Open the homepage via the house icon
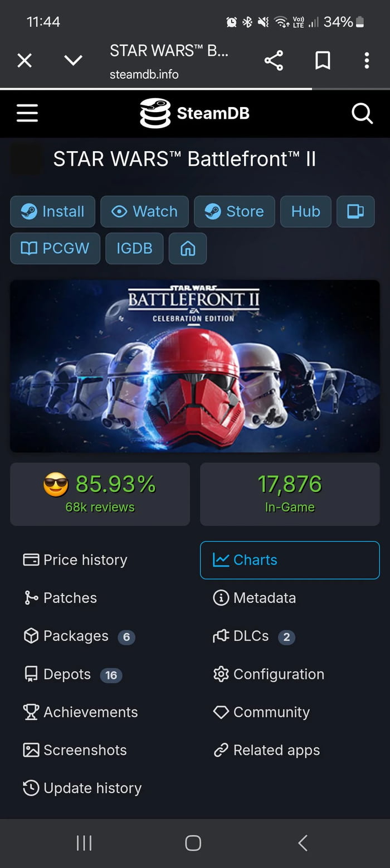Viewport: 390px width, 868px height. click(x=187, y=248)
